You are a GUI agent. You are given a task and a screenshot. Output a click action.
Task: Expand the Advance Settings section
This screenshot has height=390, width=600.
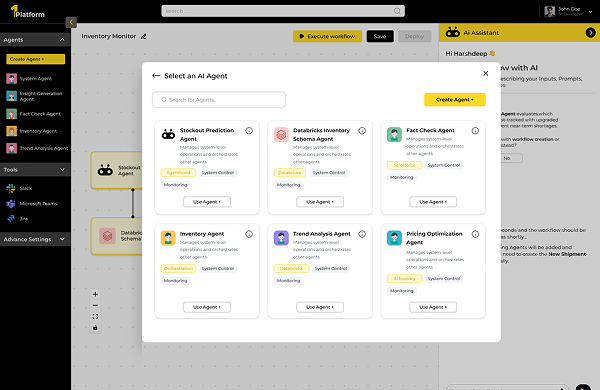tap(62, 239)
